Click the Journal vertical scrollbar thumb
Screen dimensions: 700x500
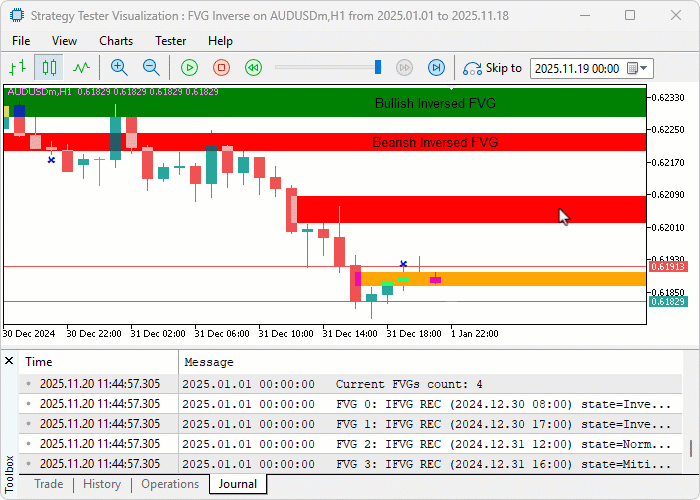[x=691, y=448]
